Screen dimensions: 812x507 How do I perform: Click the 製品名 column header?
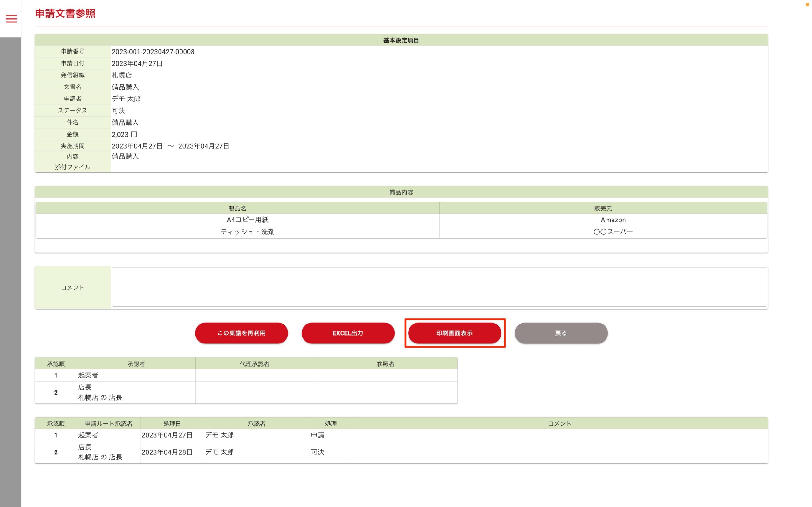pyautogui.click(x=237, y=208)
